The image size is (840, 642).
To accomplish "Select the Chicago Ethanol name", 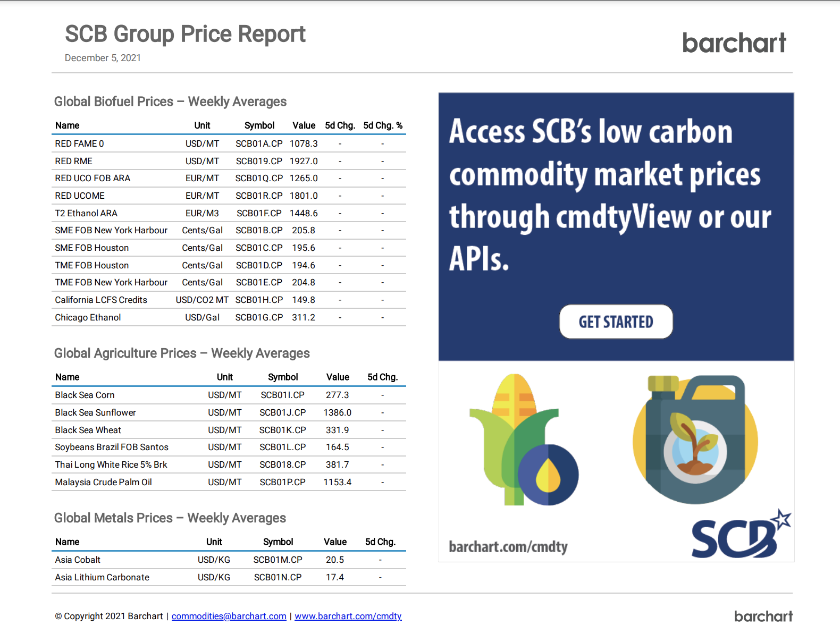I will pyautogui.click(x=88, y=317).
